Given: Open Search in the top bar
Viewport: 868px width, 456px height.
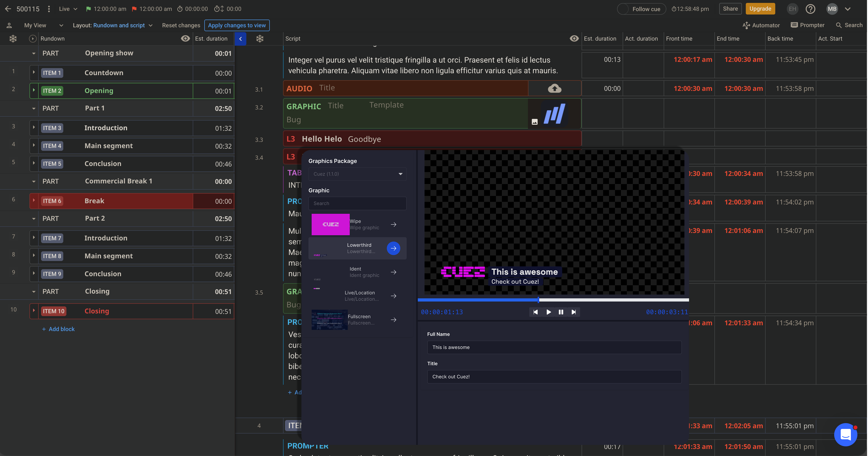Looking at the screenshot, I should tap(849, 25).
